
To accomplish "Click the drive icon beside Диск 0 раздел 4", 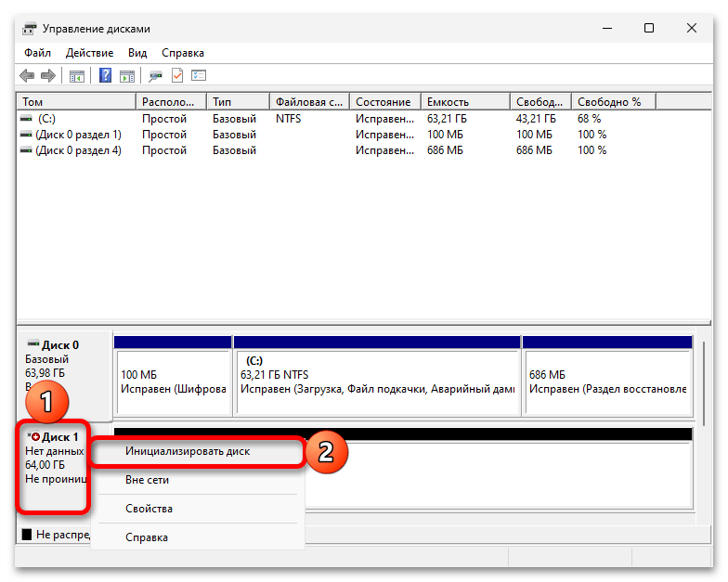I will click(26, 150).
